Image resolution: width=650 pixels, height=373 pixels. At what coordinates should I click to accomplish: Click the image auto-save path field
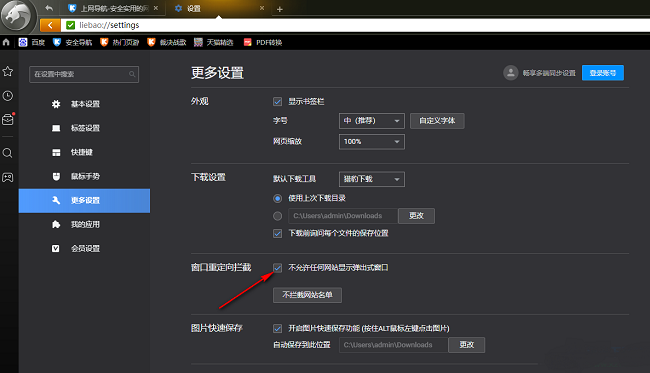393,345
